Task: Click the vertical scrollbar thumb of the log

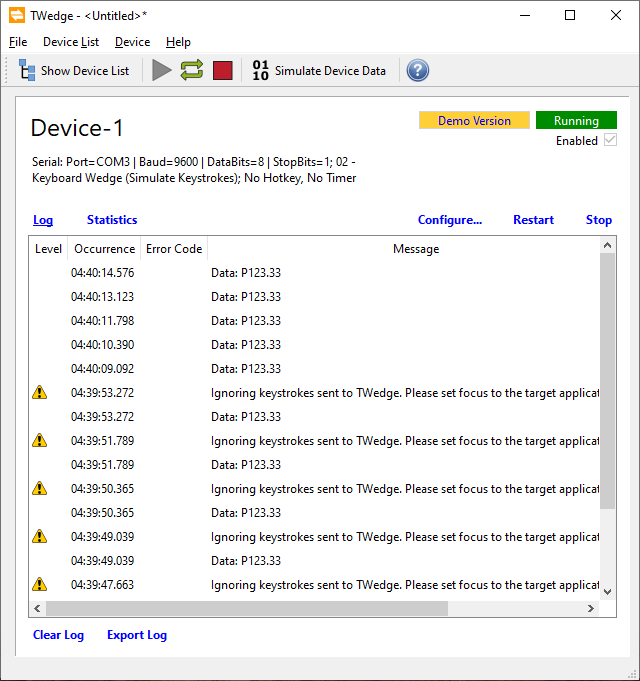Action: [x=607, y=381]
